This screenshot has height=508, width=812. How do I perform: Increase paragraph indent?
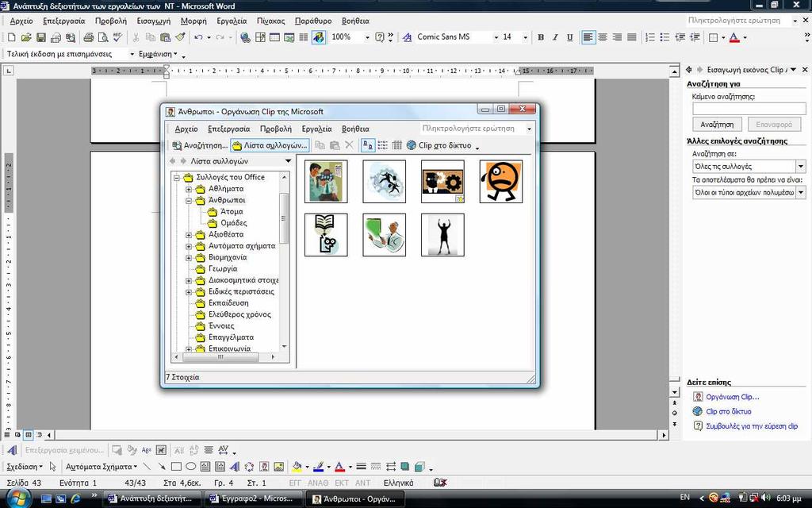point(695,37)
